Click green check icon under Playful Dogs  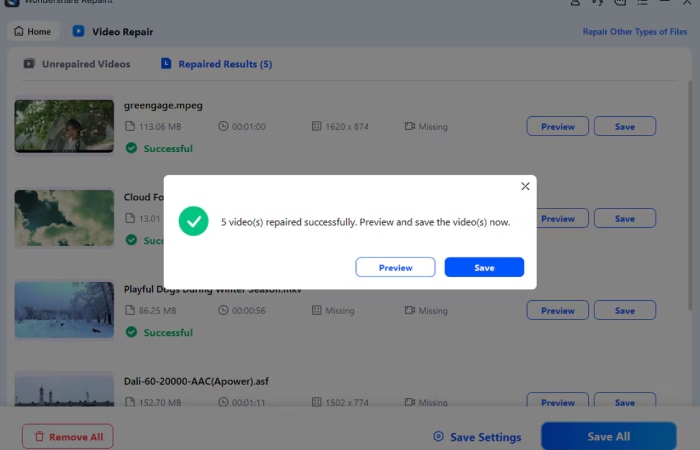[x=131, y=332]
